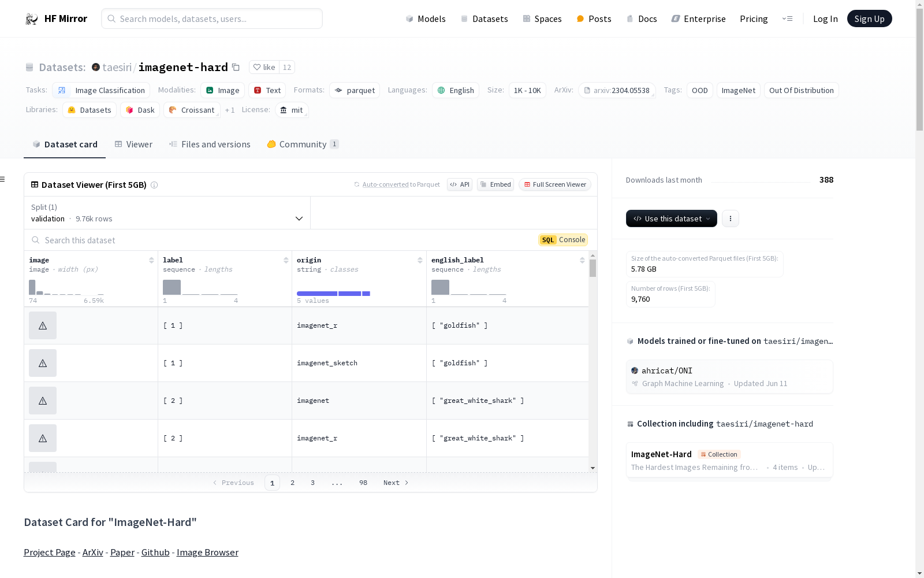Open the Project Page link

coord(50,553)
